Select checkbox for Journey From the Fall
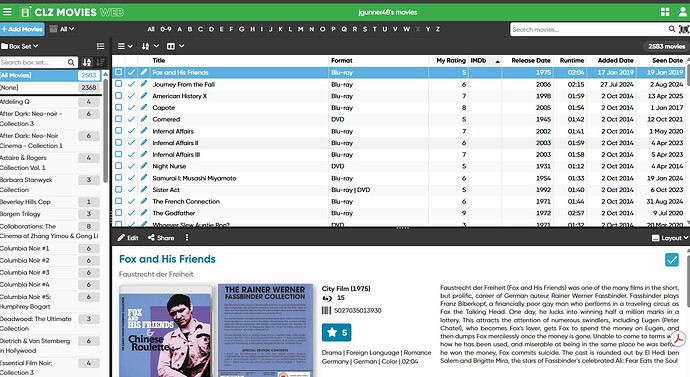The width and height of the screenshot is (690, 377). click(118, 84)
